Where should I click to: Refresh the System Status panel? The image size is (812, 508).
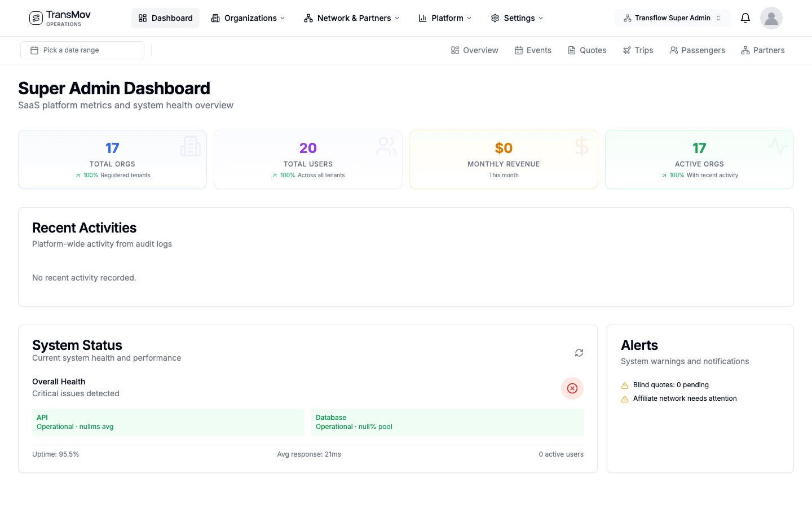click(x=579, y=352)
